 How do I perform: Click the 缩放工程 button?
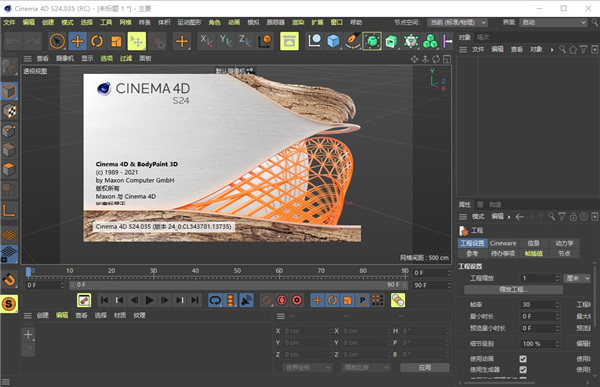pos(514,289)
